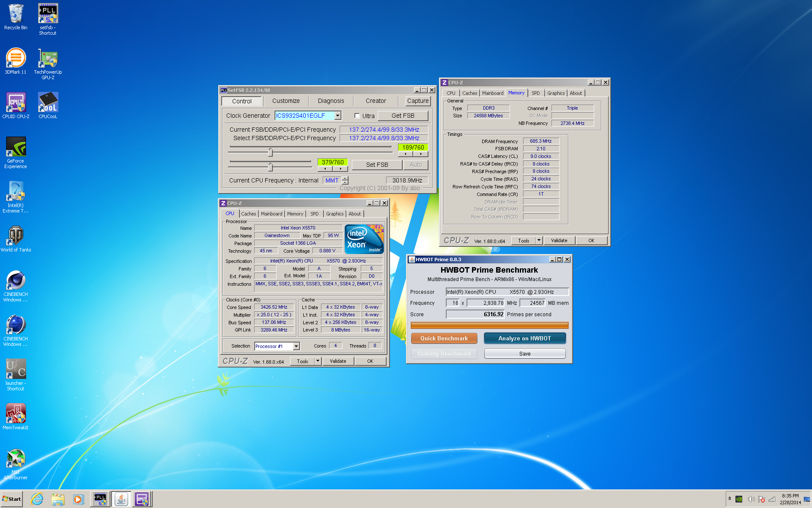This screenshot has height=508, width=812.
Task: Click the Intel Xeon inside logo
Action: (x=364, y=239)
